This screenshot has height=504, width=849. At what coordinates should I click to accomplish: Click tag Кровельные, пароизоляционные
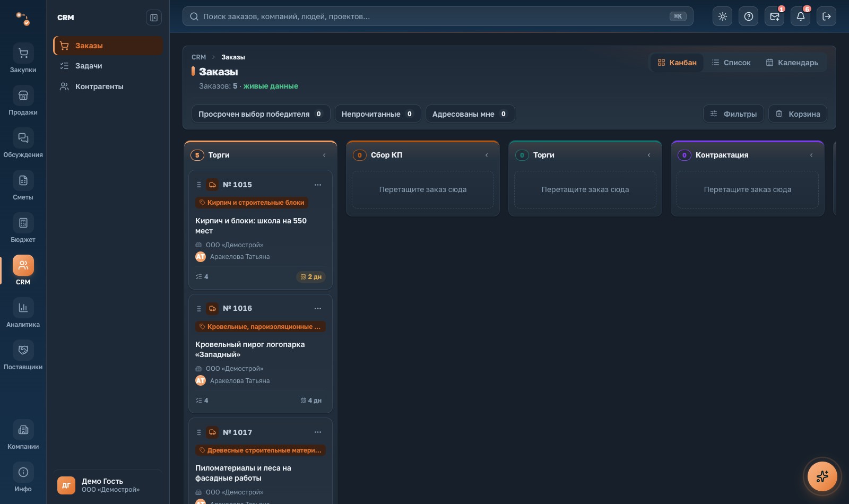coord(261,327)
